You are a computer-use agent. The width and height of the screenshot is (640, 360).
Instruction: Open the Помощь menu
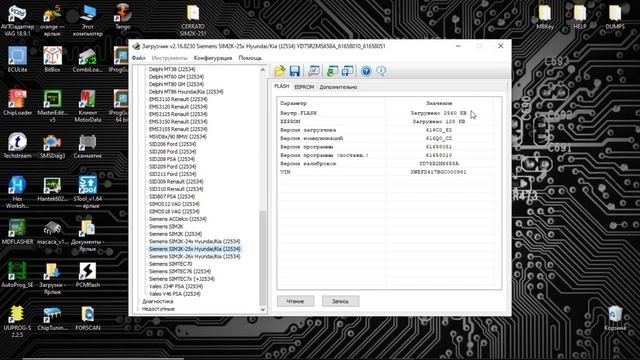(x=250, y=58)
